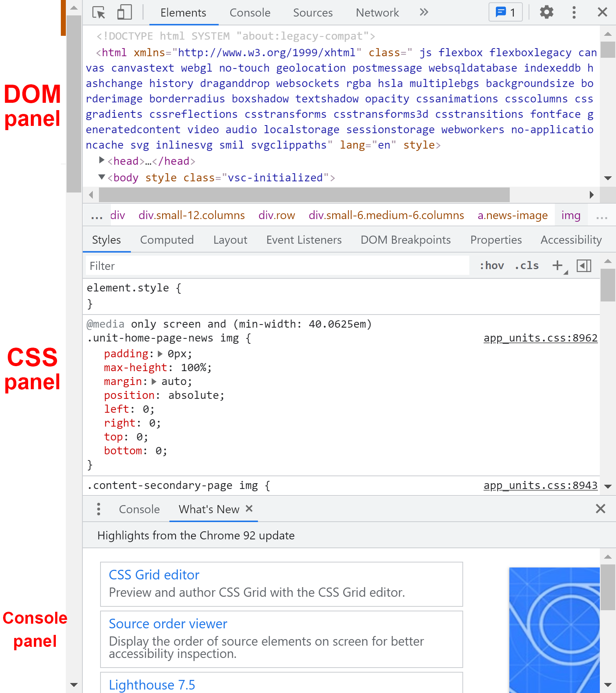Select the img breadcrumb item

(571, 215)
